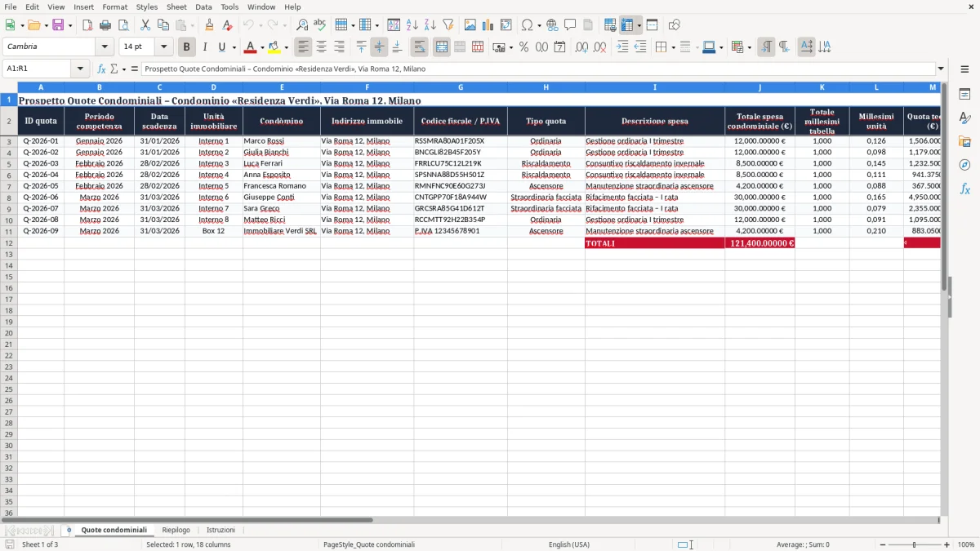Viewport: 980px width, 551px height.
Task: Select row header 12
Action: pos(9,243)
